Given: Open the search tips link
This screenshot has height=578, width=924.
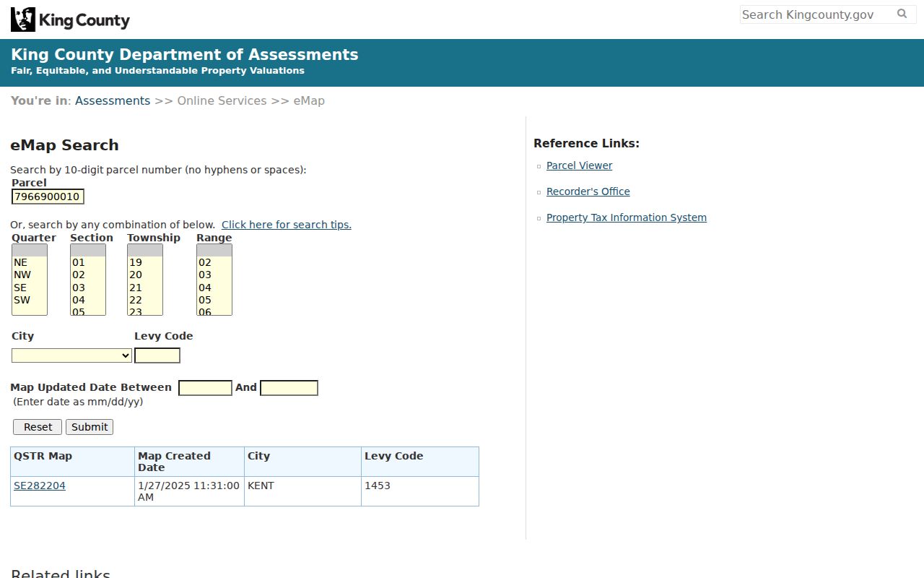Looking at the screenshot, I should click(x=287, y=225).
